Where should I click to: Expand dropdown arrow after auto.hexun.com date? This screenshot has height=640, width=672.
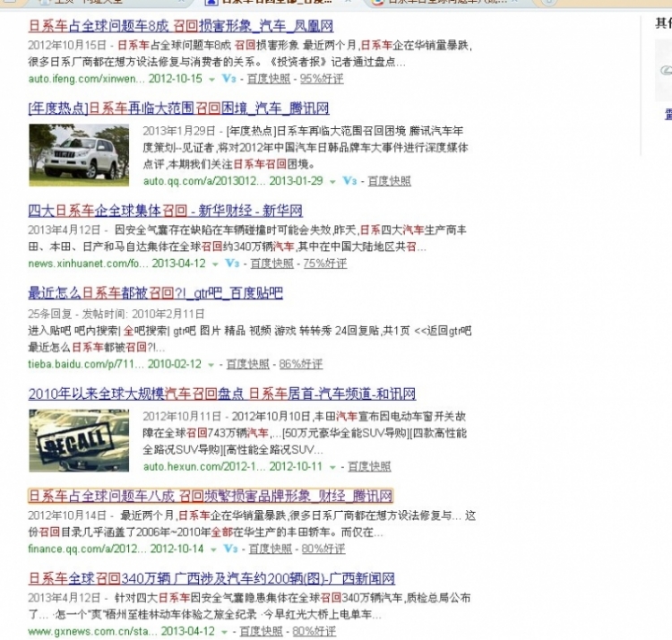tap(332, 467)
